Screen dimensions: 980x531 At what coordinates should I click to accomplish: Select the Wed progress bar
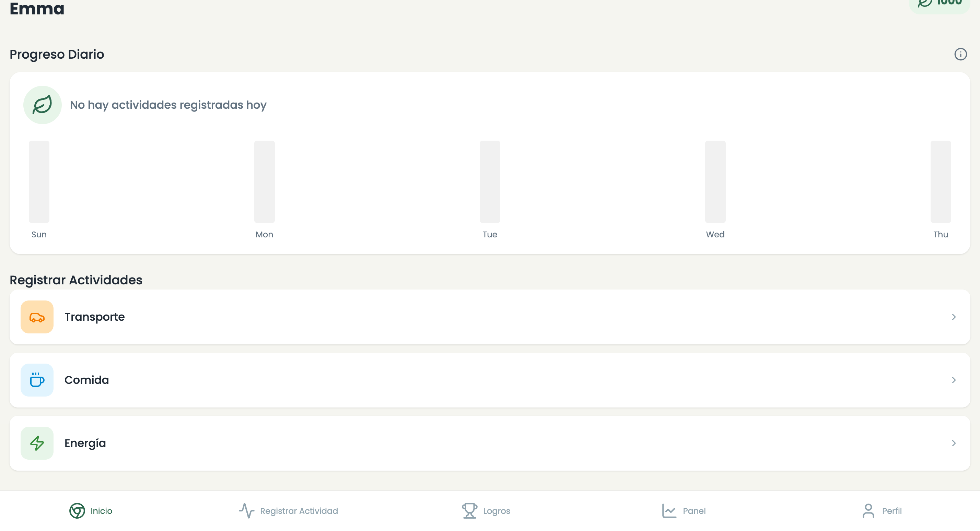(715, 182)
